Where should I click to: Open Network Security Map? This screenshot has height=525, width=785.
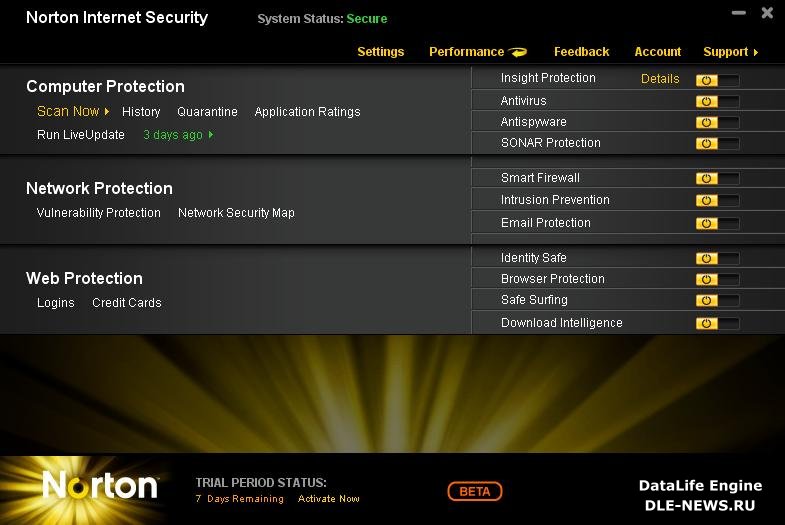tap(236, 213)
